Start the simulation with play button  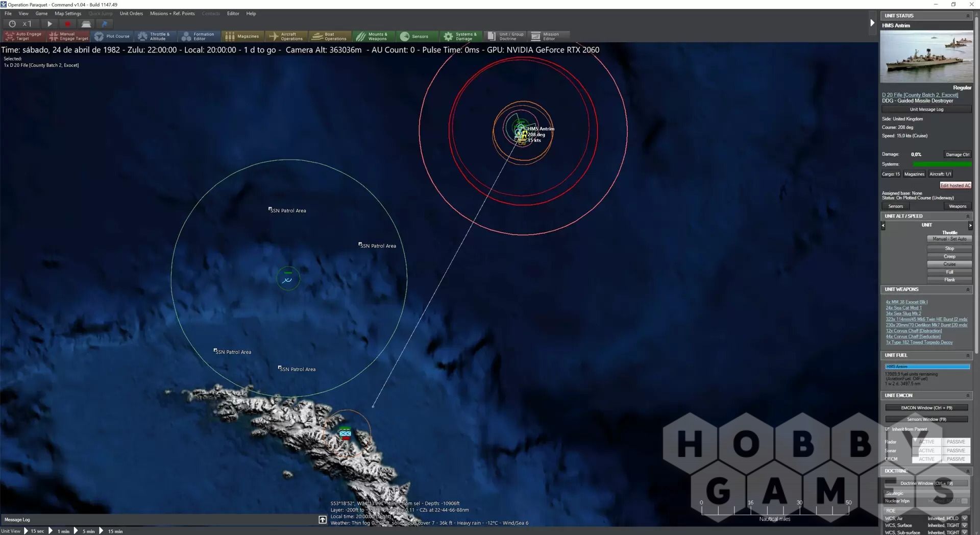[50, 23]
